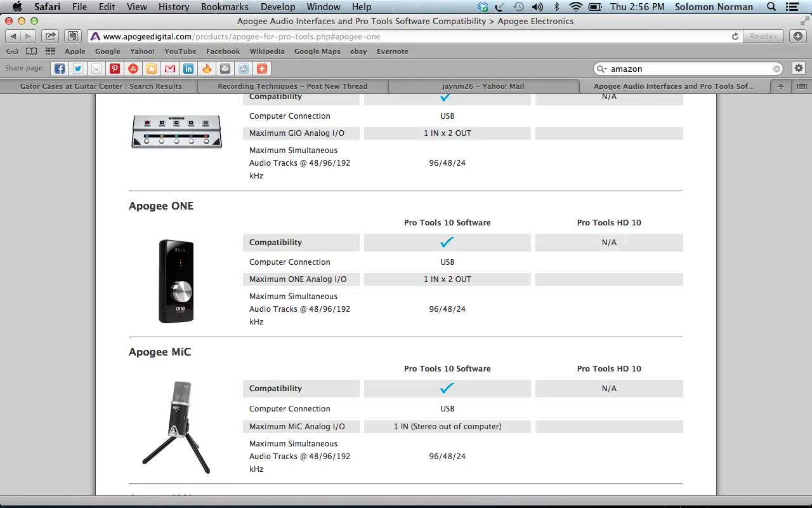This screenshot has height=508, width=812.
Task: Open Top Sites grid icon
Action: pyautogui.click(x=50, y=51)
